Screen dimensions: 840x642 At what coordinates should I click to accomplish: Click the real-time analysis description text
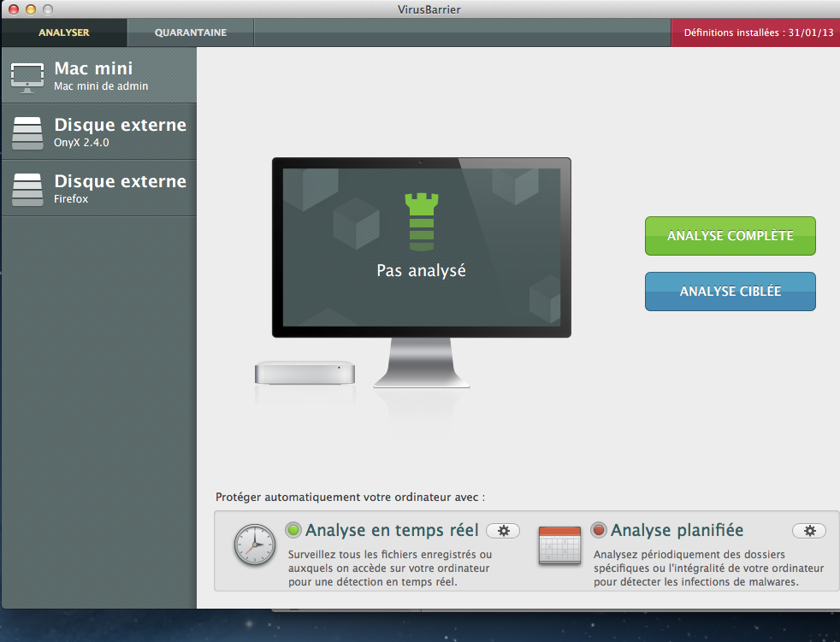(389, 568)
